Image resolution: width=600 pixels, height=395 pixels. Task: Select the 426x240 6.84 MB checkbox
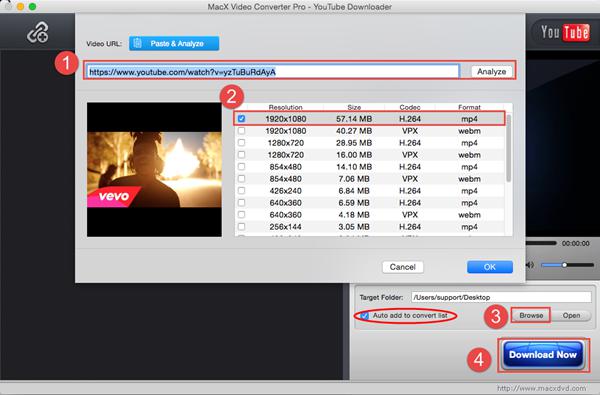coord(241,191)
